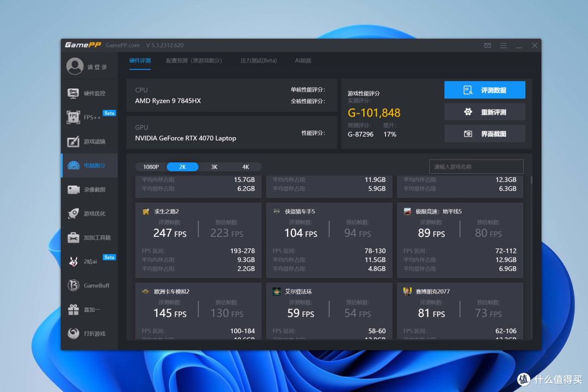The width and height of the screenshot is (588, 392).
Task: Click the 重新评测 re-test button
Action: (485, 112)
